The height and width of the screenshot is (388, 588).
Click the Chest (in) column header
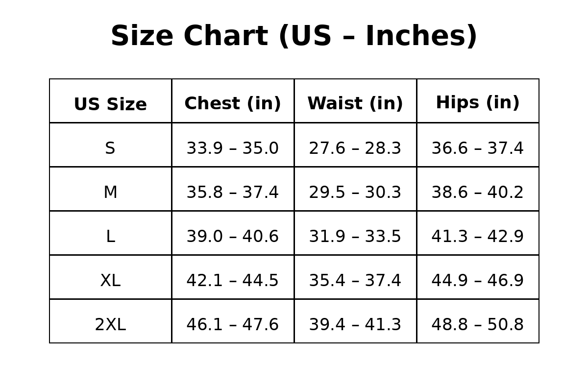pyautogui.click(x=233, y=104)
